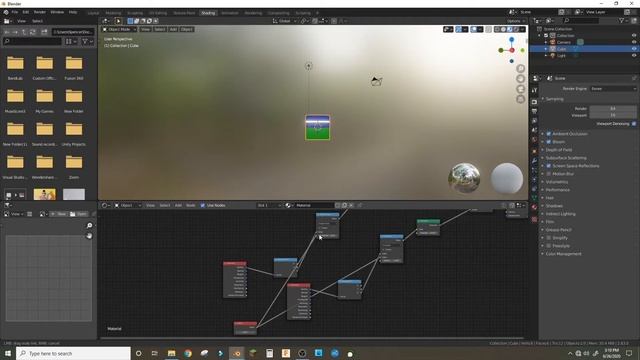Open file browser filter dropdown

[87, 41]
